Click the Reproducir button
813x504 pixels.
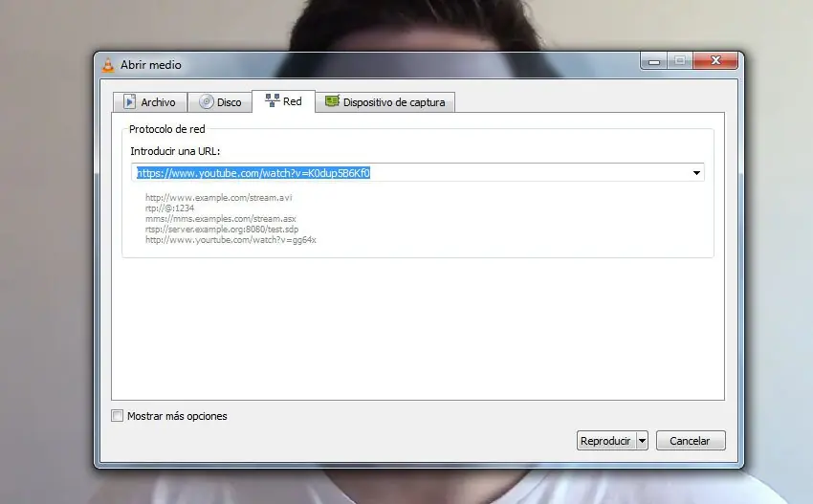click(x=606, y=441)
